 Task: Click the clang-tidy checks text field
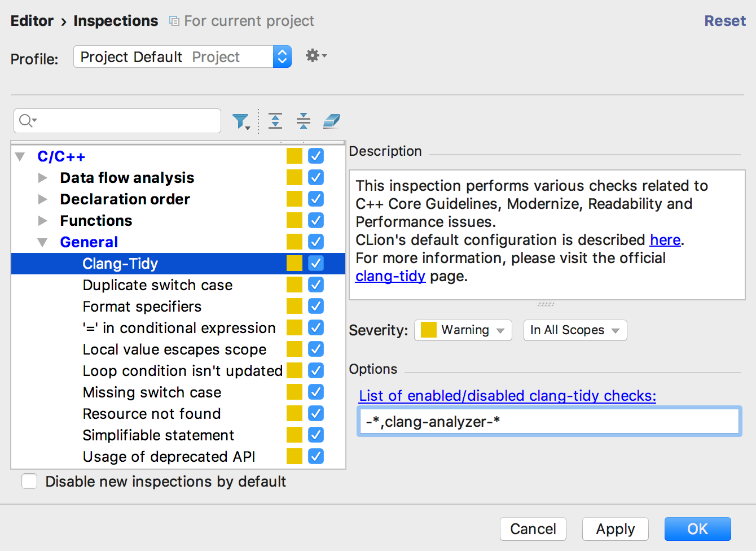pos(549,422)
